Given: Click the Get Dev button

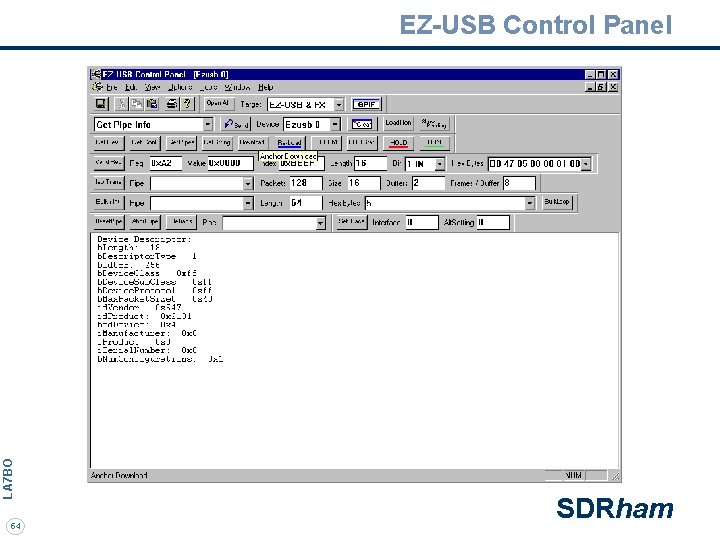Looking at the screenshot, I should [x=108, y=143].
